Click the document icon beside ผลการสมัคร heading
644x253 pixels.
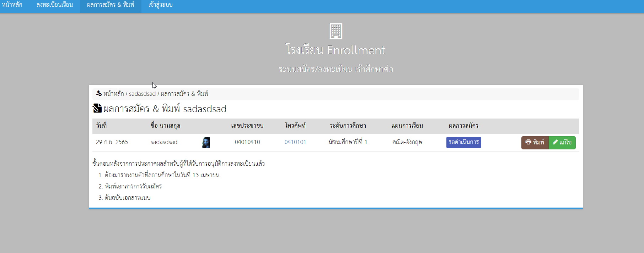97,108
